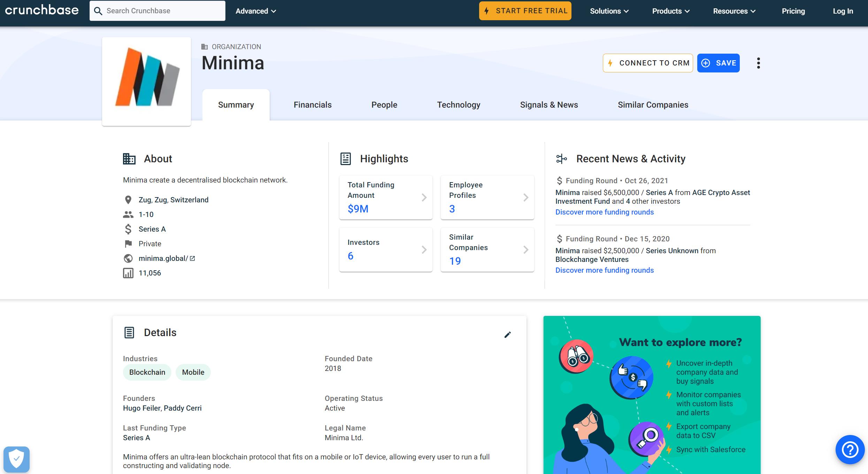Image resolution: width=868 pixels, height=474 pixels.
Task: Click the Connect to CRM button
Action: pos(648,63)
